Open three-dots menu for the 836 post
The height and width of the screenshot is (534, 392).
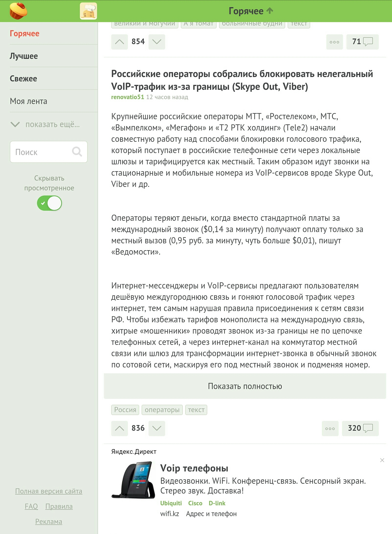(x=330, y=428)
